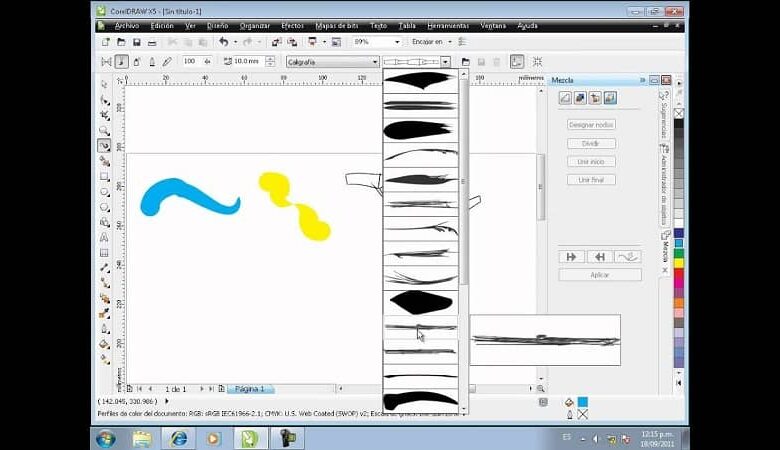This screenshot has width=780, height=450.
Task: Click the Dividir button in Mezcla docker
Action: [x=591, y=144]
